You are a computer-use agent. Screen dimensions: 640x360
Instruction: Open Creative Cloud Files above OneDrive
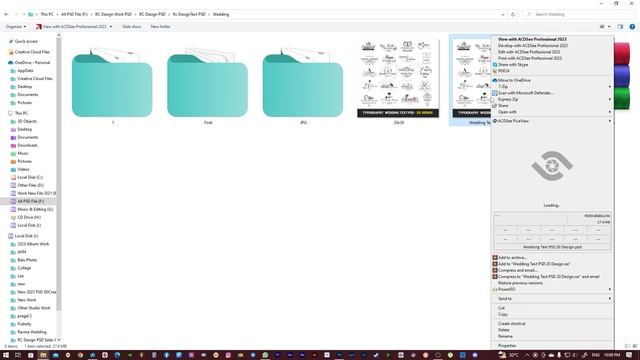(x=32, y=52)
